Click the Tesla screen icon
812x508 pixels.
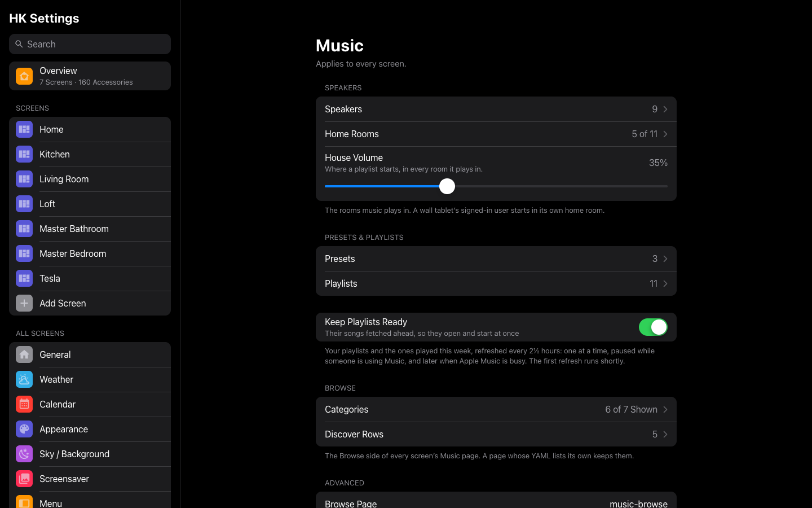pyautogui.click(x=24, y=278)
